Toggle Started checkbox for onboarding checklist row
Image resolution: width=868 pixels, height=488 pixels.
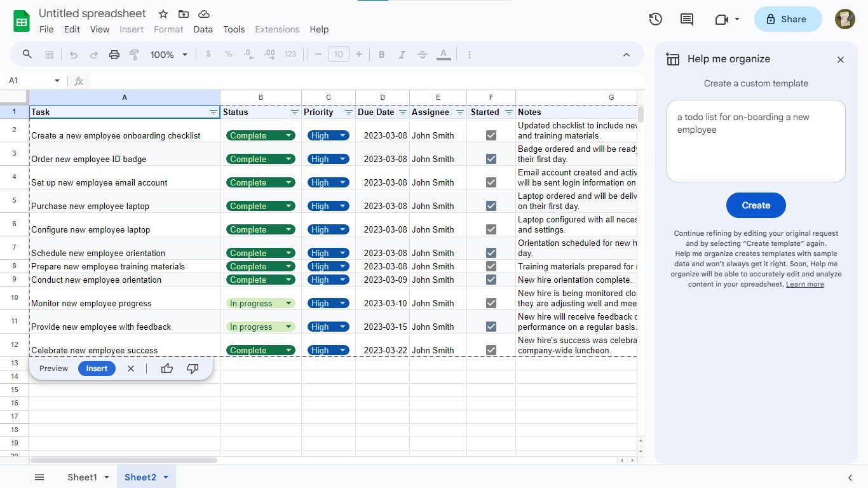[x=491, y=135]
